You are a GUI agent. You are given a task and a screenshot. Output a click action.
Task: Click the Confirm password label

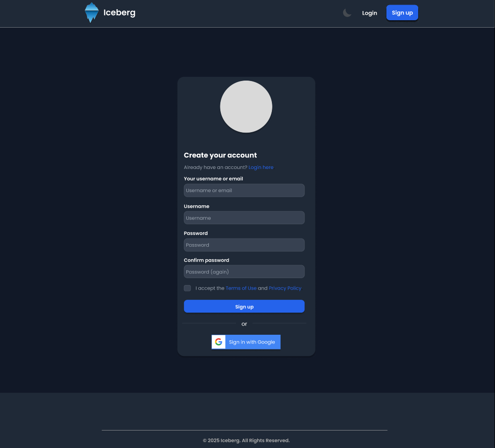tap(207, 260)
